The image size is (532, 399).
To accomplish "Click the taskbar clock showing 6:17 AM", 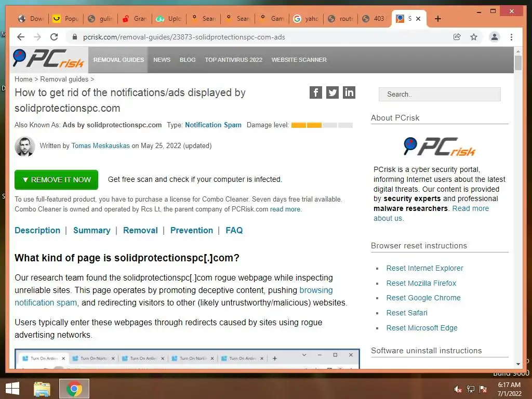I will (509, 389).
